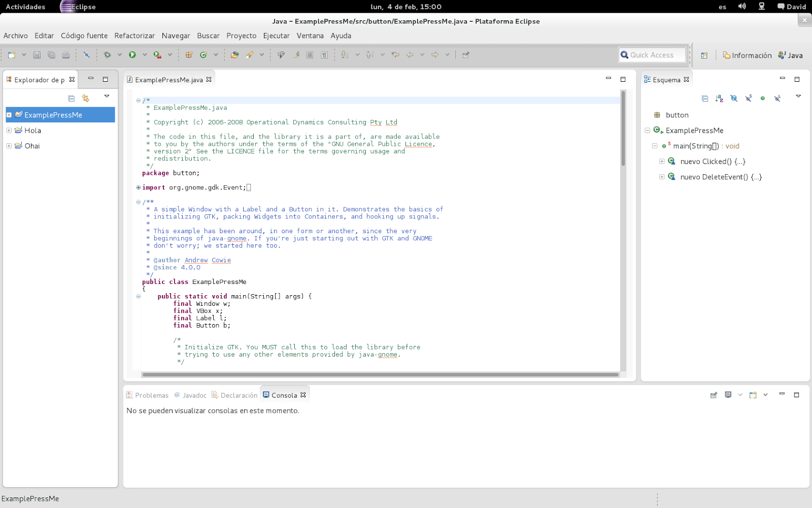This screenshot has height=508, width=812.
Task: Toggle hiding of local types in Esquema
Action: (x=777, y=98)
